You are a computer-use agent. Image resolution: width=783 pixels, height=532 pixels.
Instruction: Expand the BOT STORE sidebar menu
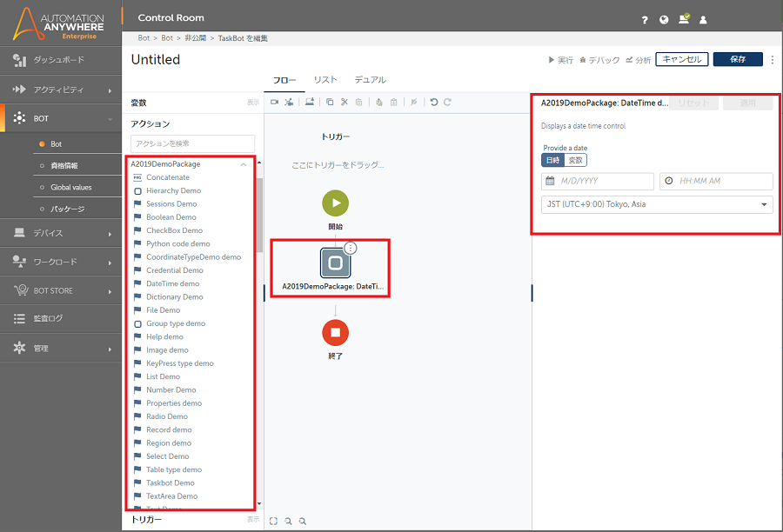click(x=61, y=290)
